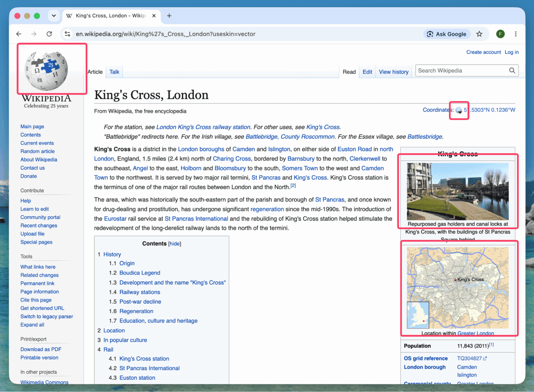Click the regeneration link in paragraph
Viewport: 534px width, 392px height.
pyautogui.click(x=267, y=209)
